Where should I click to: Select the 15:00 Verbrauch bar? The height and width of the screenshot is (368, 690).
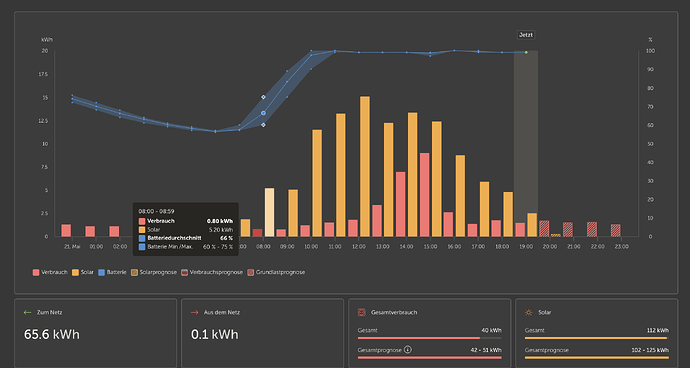pyautogui.click(x=424, y=195)
